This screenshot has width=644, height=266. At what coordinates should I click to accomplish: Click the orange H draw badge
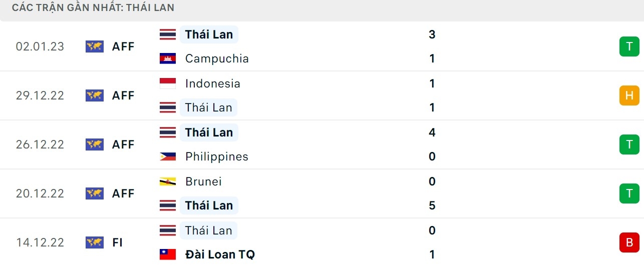pyautogui.click(x=629, y=95)
